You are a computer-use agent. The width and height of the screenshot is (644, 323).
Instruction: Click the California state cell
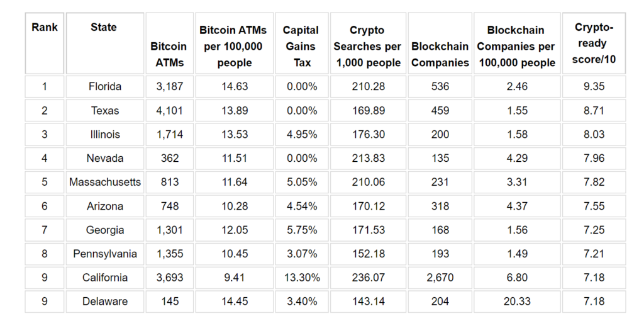105,278
